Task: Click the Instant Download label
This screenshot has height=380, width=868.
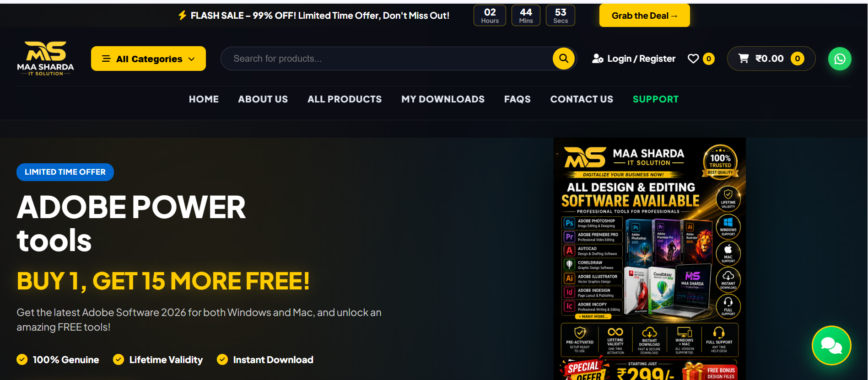Action: pyautogui.click(x=273, y=360)
